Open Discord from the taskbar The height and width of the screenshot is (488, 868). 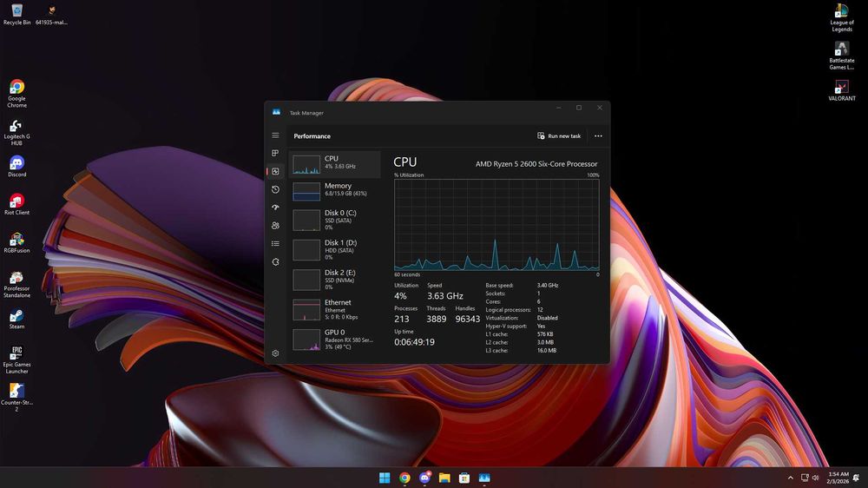pyautogui.click(x=424, y=478)
